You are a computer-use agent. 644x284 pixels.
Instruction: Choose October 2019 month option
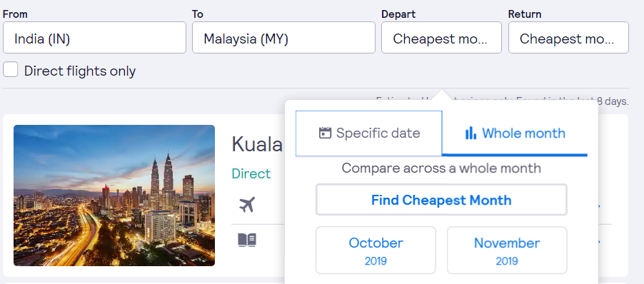tap(376, 250)
